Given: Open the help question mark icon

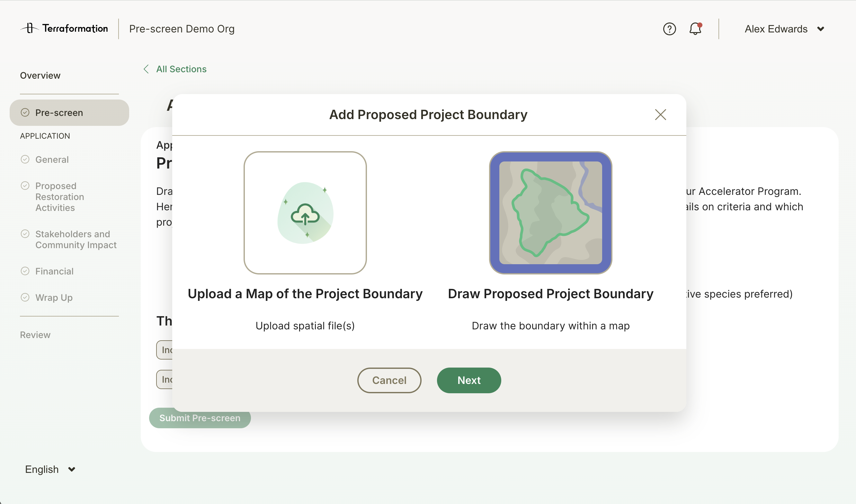Looking at the screenshot, I should point(669,29).
